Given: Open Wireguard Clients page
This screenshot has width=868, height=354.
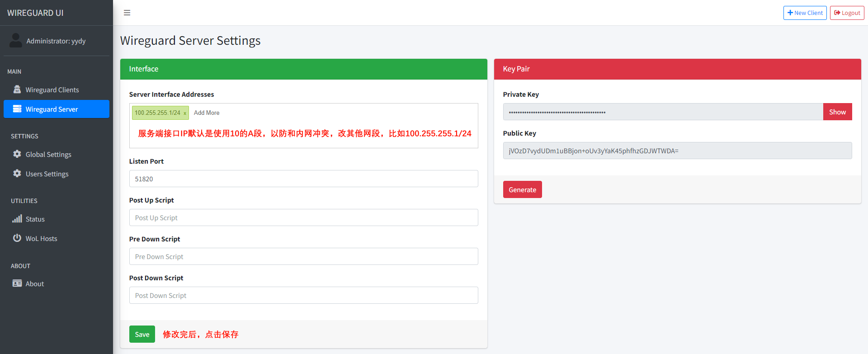Looking at the screenshot, I should [57, 90].
